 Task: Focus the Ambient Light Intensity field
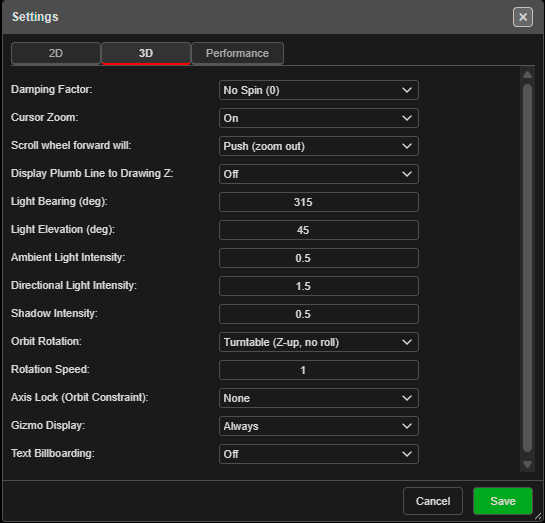pyautogui.click(x=319, y=258)
